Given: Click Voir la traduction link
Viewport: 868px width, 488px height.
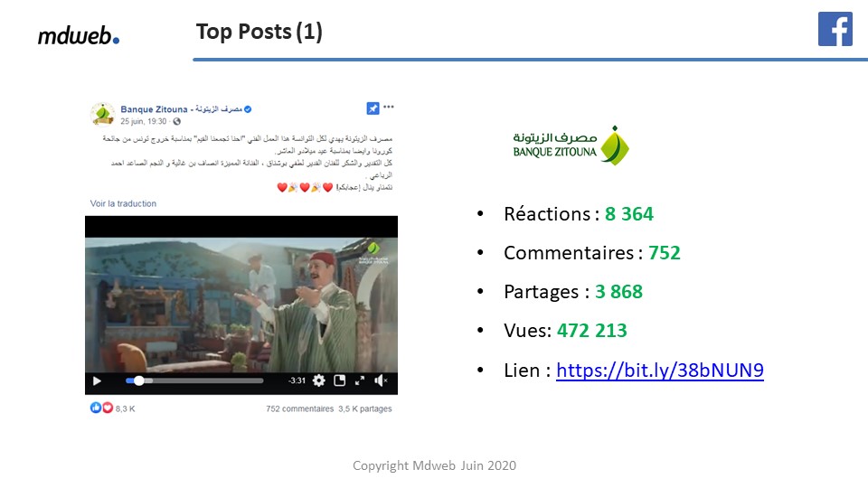Looking at the screenshot, I should click(x=124, y=203).
